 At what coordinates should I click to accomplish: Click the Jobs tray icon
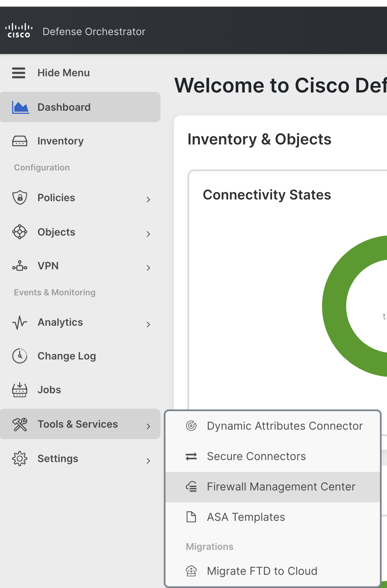pyautogui.click(x=20, y=390)
